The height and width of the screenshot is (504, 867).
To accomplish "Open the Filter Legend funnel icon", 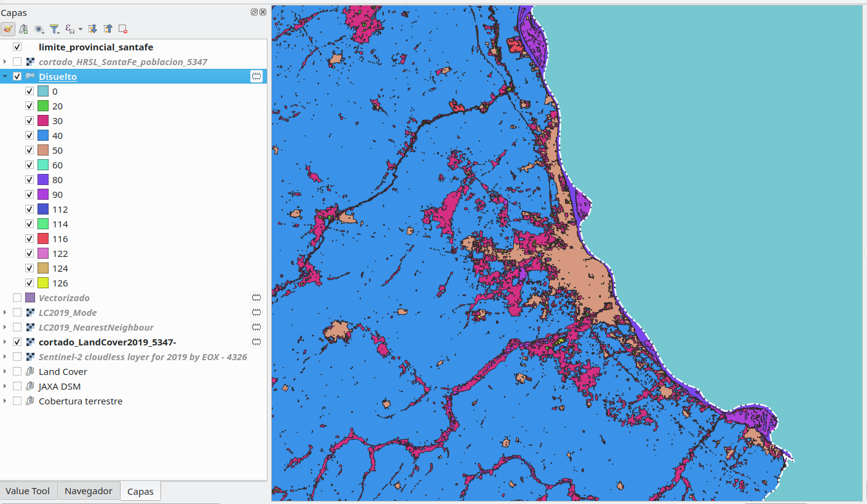I will (54, 29).
